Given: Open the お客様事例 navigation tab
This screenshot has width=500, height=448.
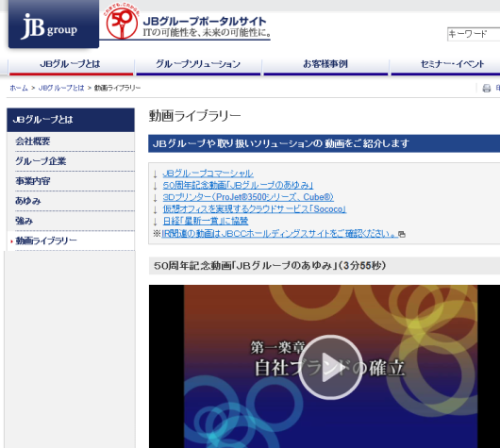Looking at the screenshot, I should click(x=325, y=66).
